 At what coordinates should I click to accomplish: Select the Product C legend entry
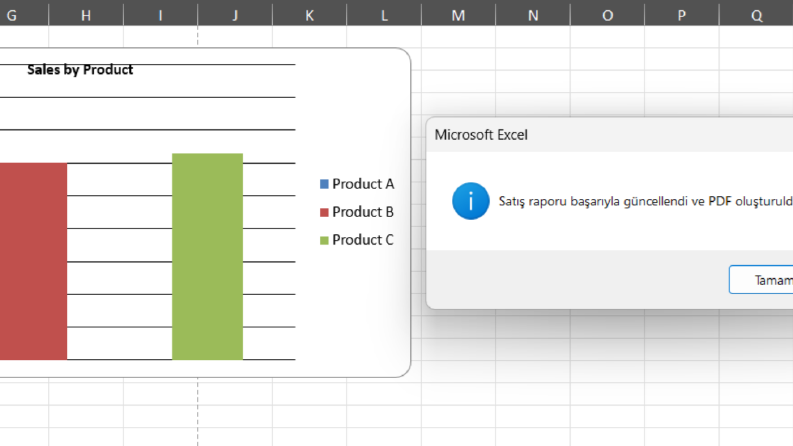click(x=357, y=240)
